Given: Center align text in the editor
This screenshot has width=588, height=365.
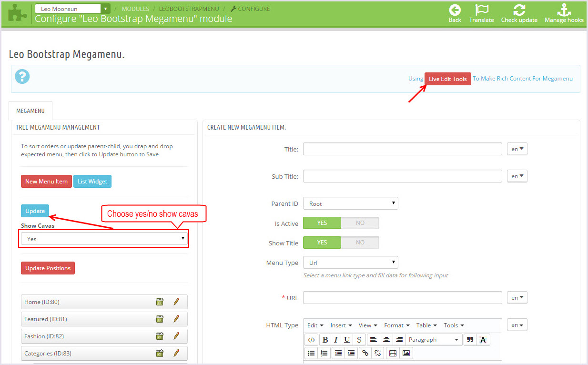Looking at the screenshot, I should click(x=386, y=340).
